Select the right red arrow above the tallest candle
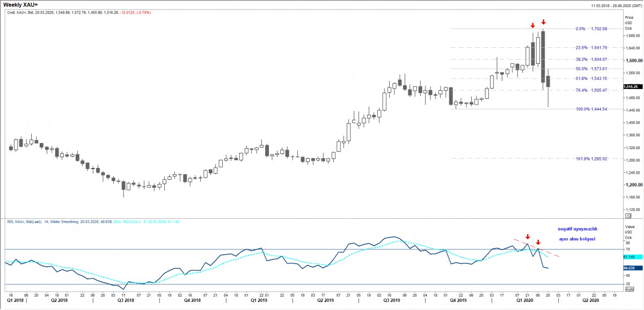Viewport: 644px width, 310px height. 543,22
